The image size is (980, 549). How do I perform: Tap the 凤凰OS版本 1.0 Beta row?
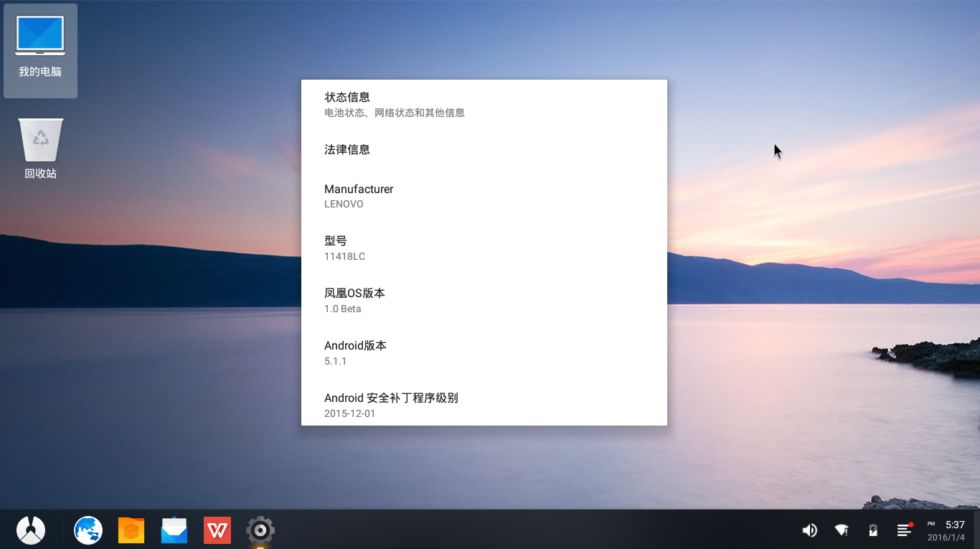tap(484, 301)
